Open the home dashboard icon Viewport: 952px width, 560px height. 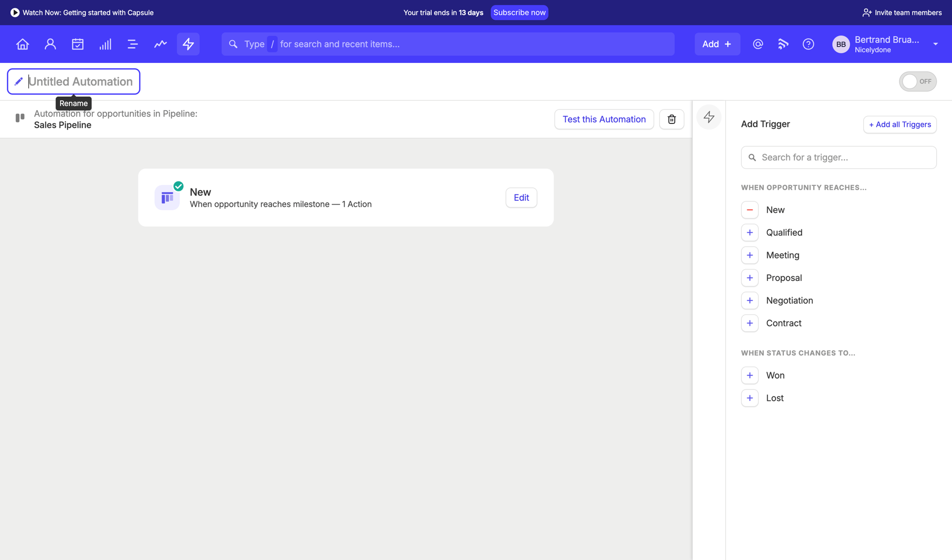pos(22,44)
